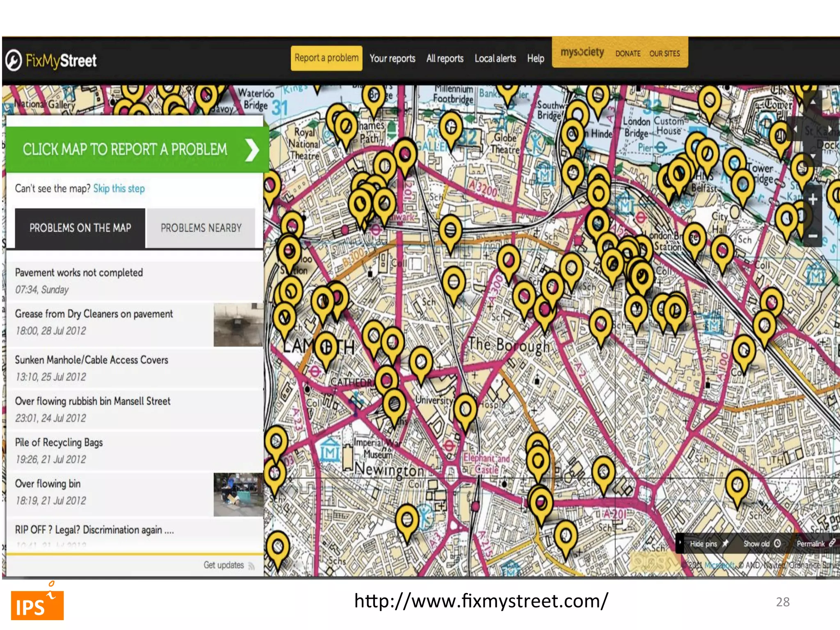Zoom out the map with minus button

(x=813, y=236)
